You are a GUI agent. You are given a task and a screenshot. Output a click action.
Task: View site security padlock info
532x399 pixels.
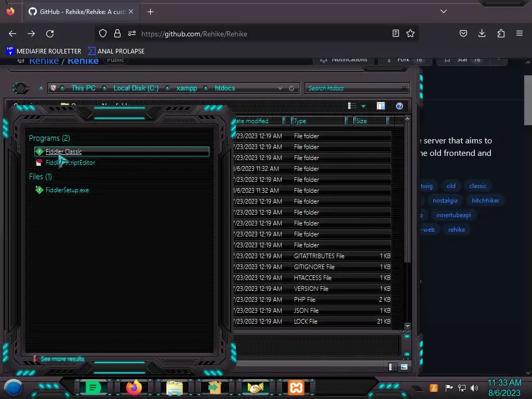point(117,33)
